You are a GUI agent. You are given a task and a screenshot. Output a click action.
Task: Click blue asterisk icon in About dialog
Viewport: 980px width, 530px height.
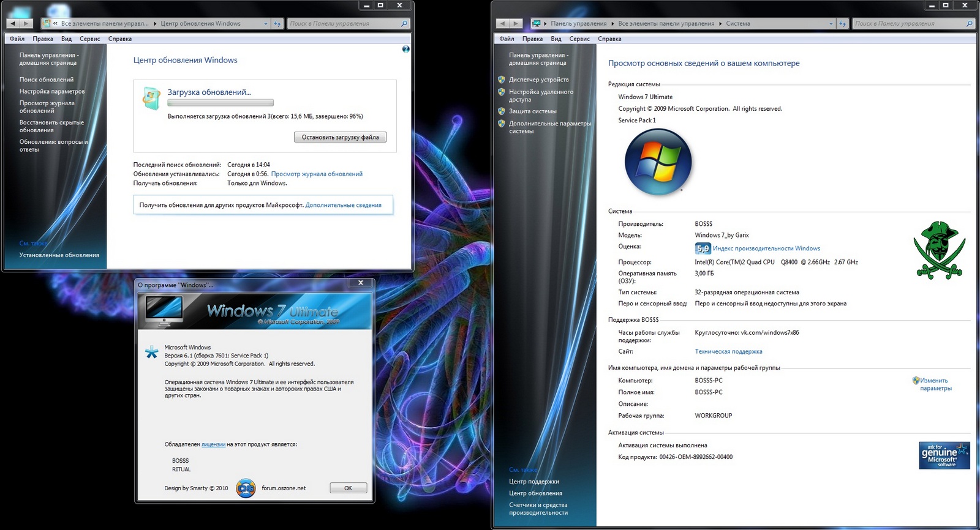click(151, 353)
